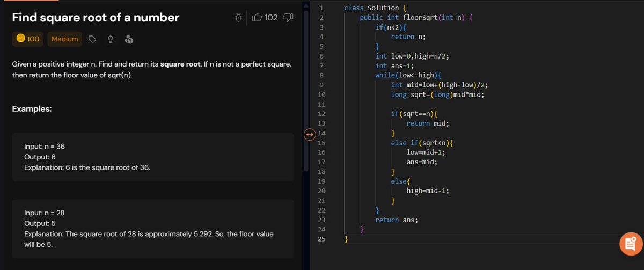The width and height of the screenshot is (644, 270).
Task: Click 'Input: n = 28' text
Action: [45, 213]
